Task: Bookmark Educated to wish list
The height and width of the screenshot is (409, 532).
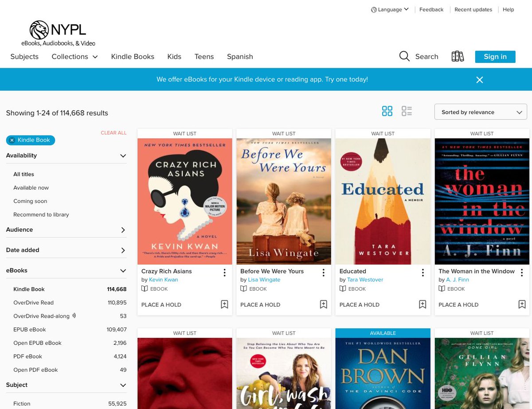Action: coord(422,304)
